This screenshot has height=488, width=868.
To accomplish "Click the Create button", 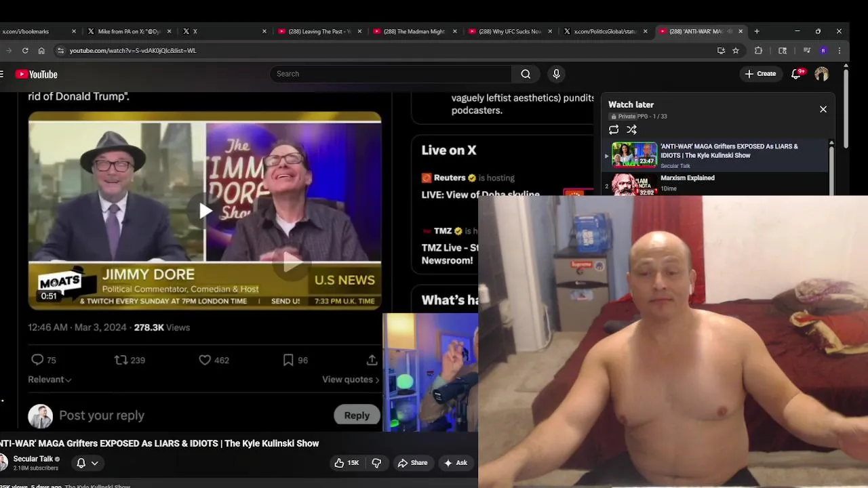I will tap(760, 74).
